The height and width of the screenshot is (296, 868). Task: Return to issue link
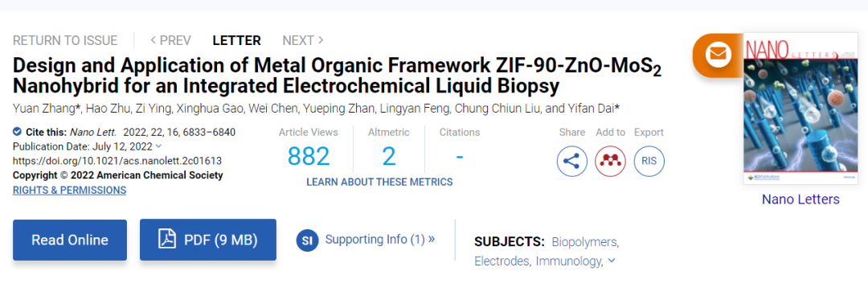[x=65, y=40]
